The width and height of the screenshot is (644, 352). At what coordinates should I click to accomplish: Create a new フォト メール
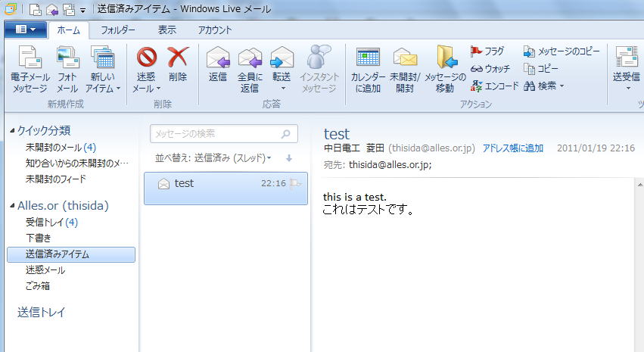[x=67, y=70]
